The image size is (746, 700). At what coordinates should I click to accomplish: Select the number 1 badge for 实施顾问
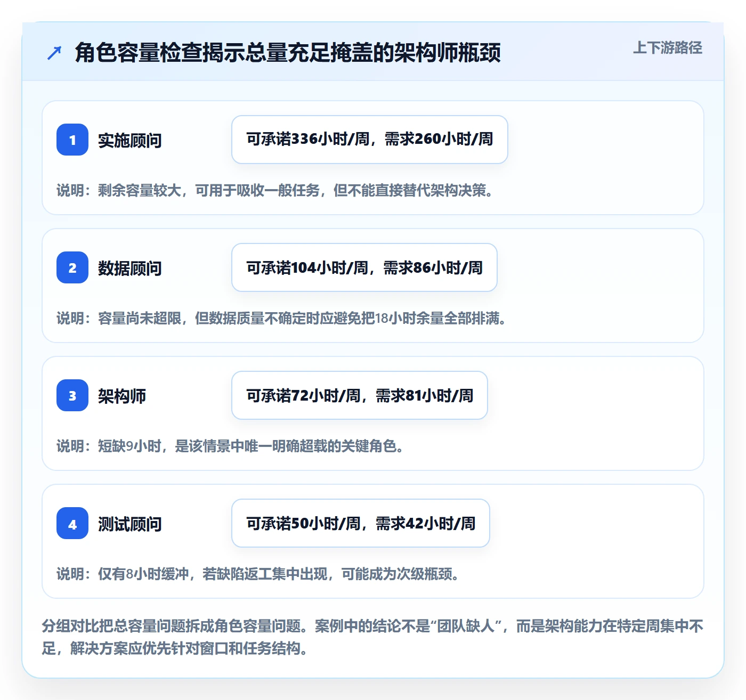point(72,140)
